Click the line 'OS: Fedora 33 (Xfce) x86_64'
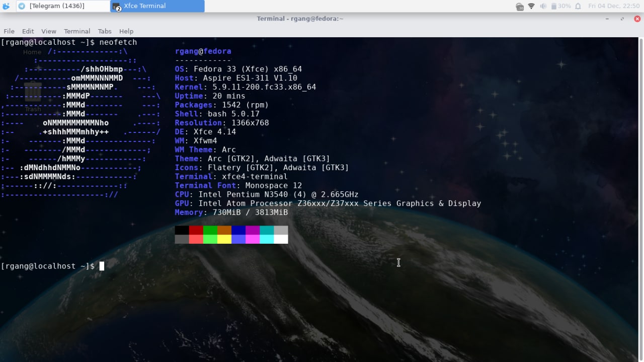Viewport: 644px width, 362px height. click(x=238, y=69)
